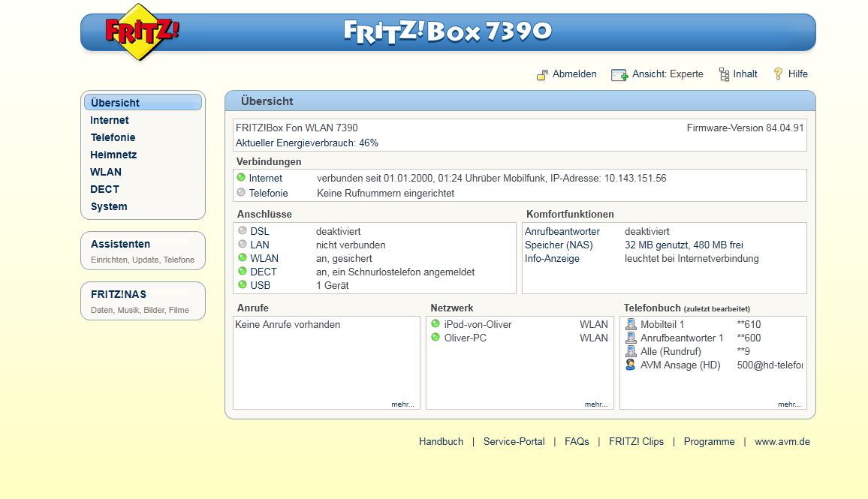Screen dimensions: 868x499
Task: Select the Oliver-PC network device
Action: point(466,338)
